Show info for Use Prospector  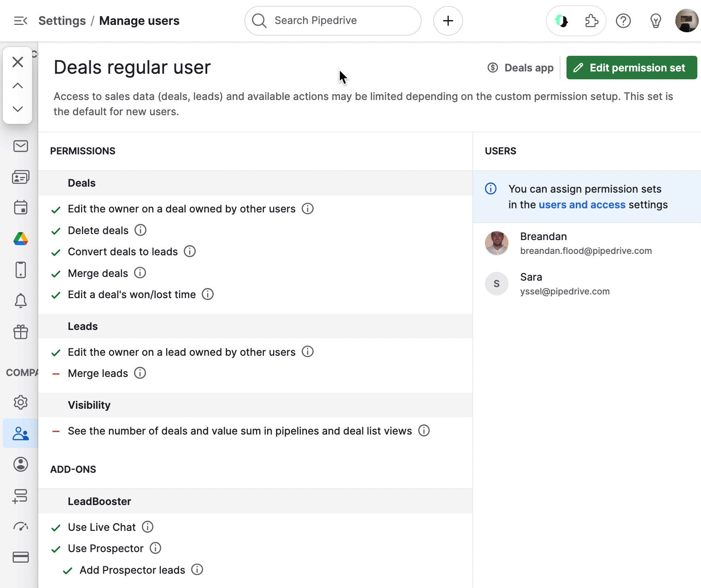(156, 548)
